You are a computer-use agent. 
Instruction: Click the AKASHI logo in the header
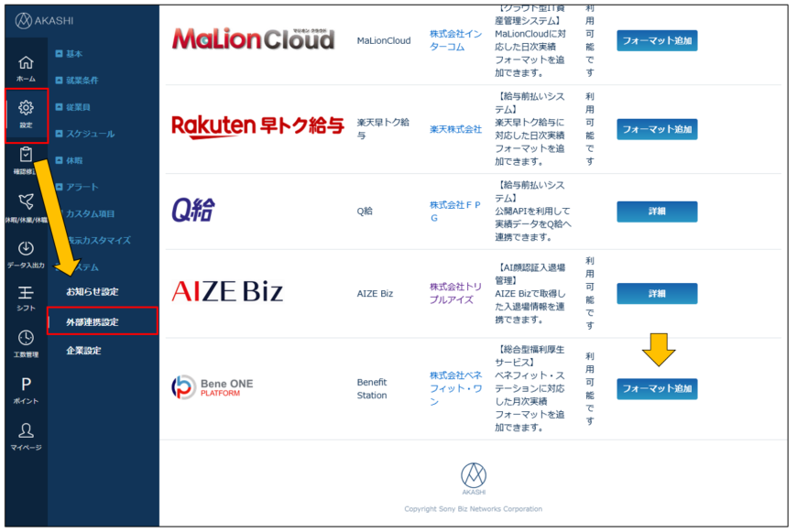pyautogui.click(x=44, y=20)
